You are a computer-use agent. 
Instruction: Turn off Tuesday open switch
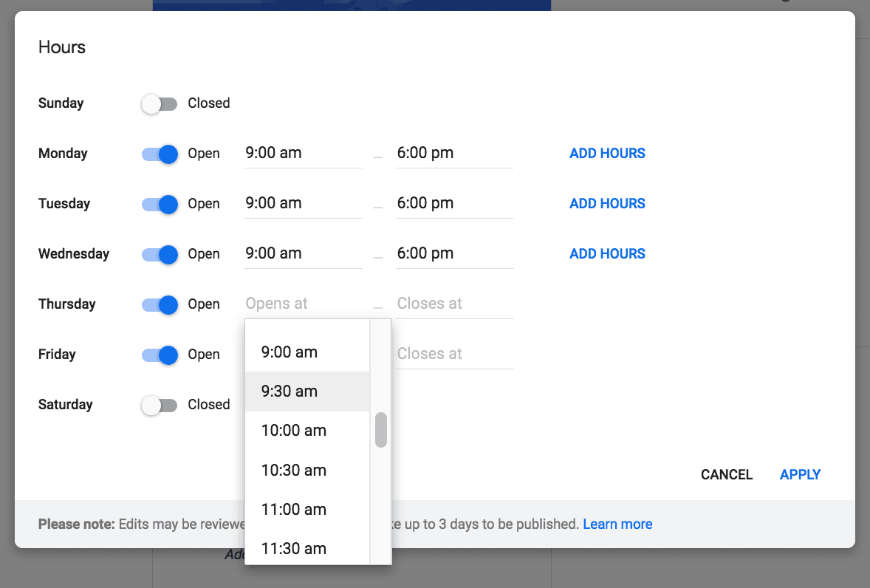(x=160, y=204)
